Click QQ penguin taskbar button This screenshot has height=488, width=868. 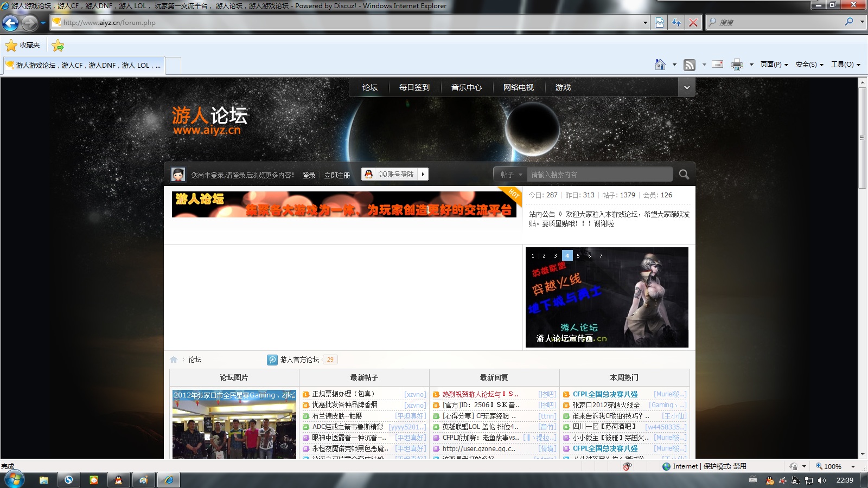(118, 480)
